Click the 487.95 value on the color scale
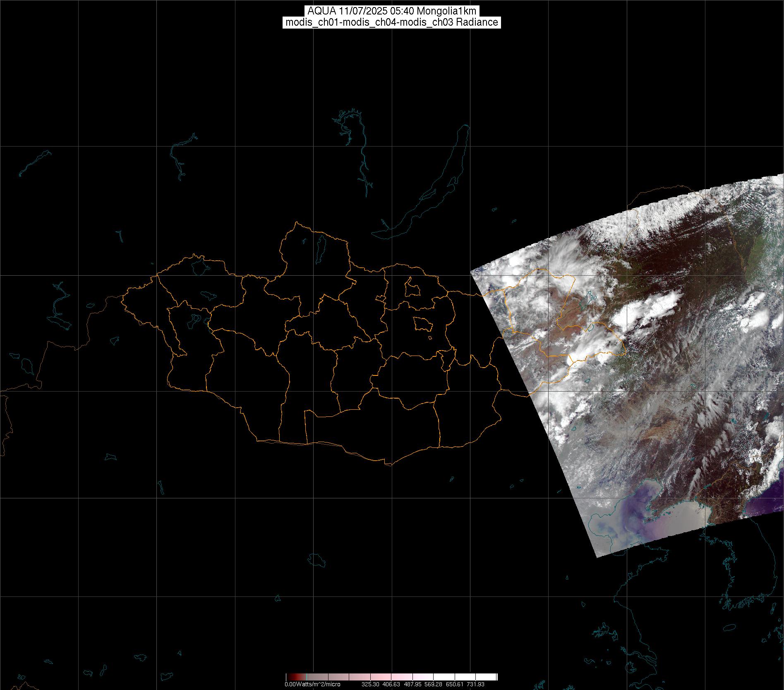This screenshot has height=690, width=784. click(x=413, y=684)
